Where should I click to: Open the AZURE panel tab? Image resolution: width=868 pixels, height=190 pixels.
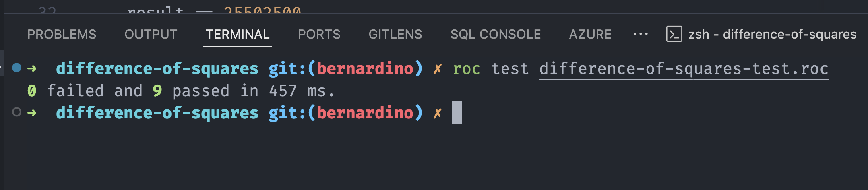(x=590, y=35)
